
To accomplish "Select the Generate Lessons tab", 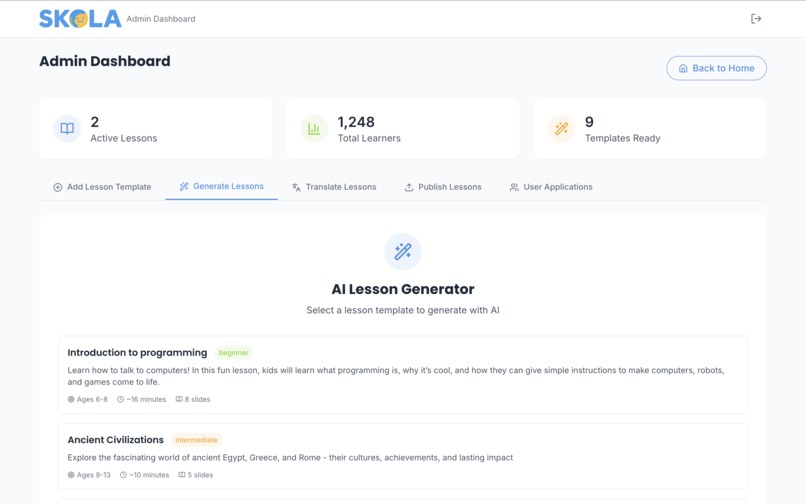I will (221, 186).
